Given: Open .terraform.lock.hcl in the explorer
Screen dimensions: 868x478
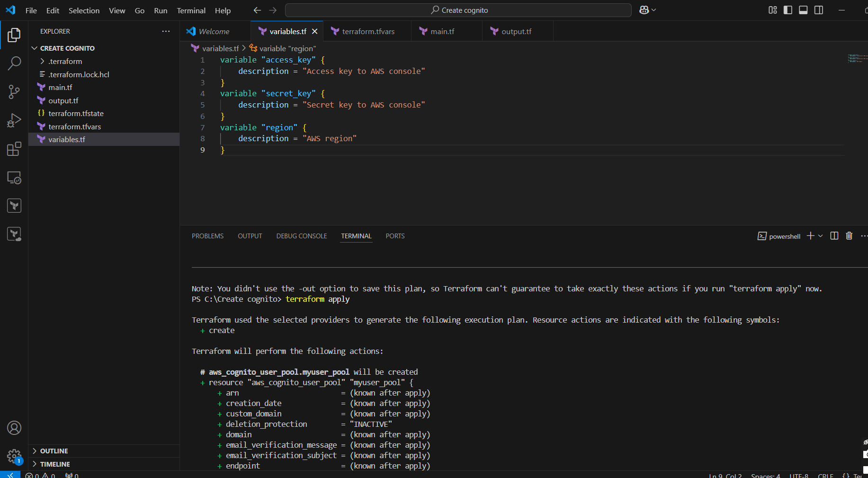Looking at the screenshot, I should pos(104,74).
